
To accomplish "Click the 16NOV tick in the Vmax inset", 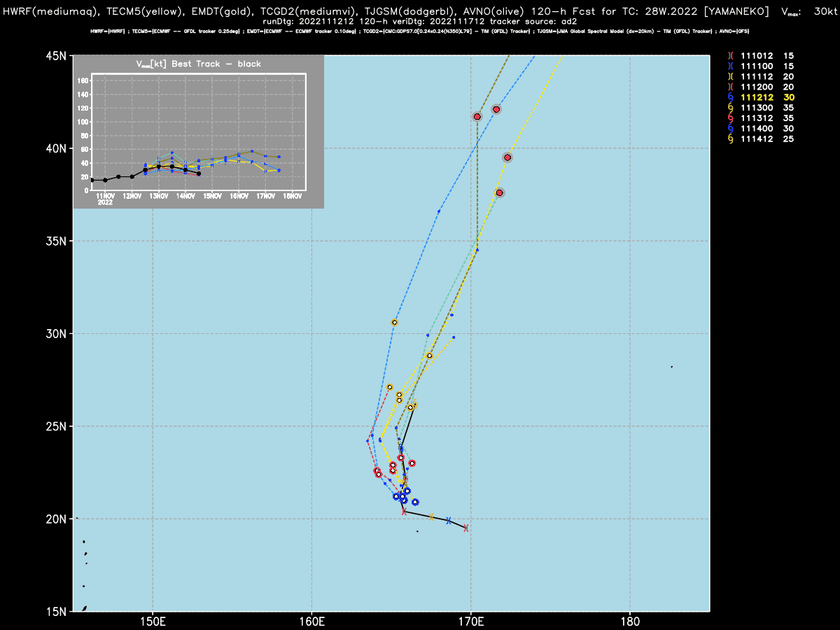I will click(239, 196).
